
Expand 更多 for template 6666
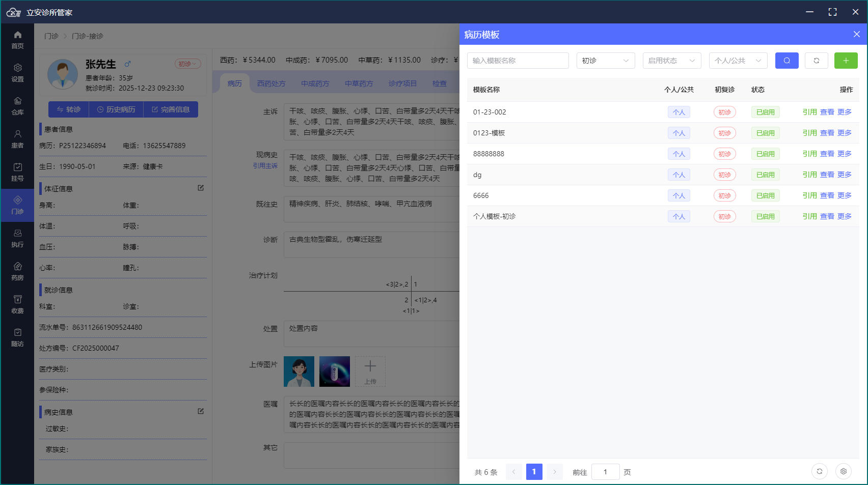point(845,195)
